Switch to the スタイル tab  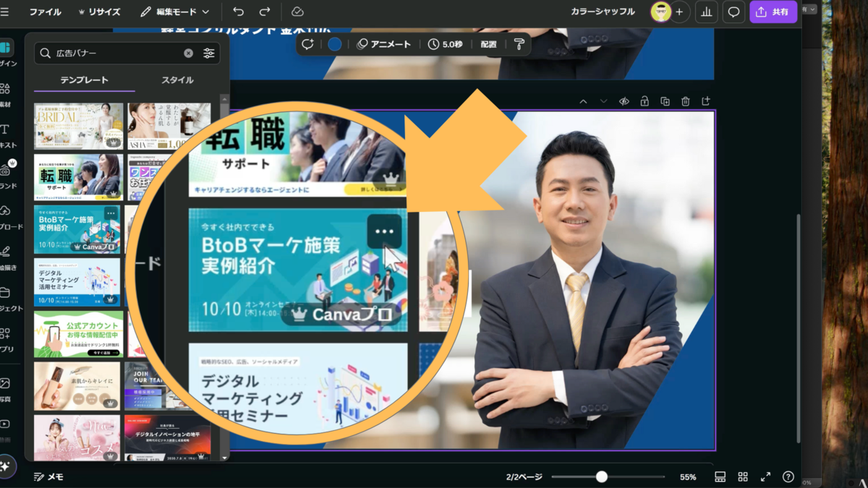[x=177, y=80]
